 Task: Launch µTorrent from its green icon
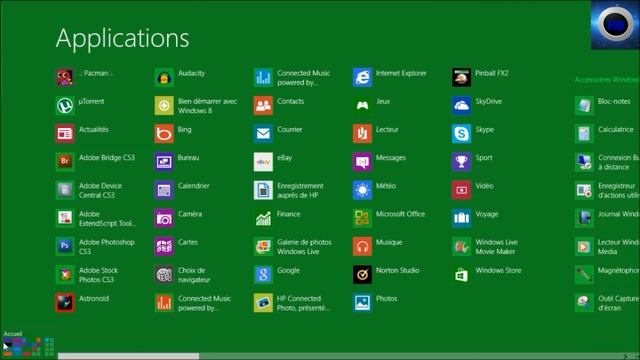[x=65, y=105]
